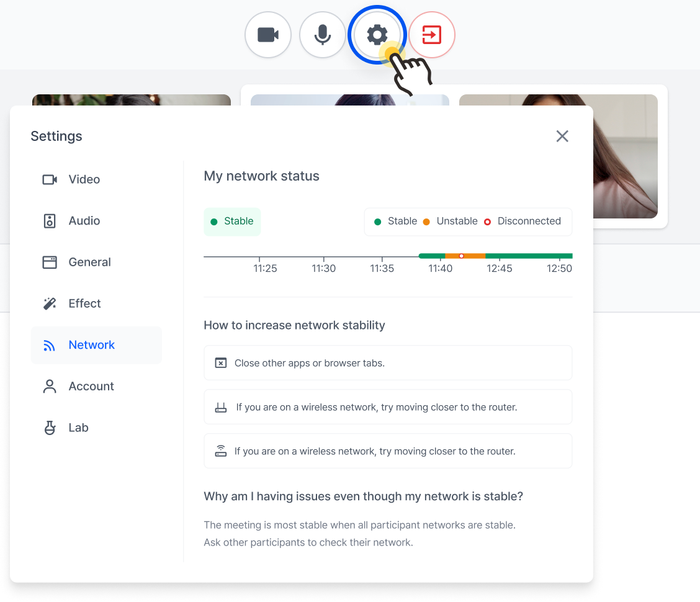Click the Stable legend entry
Screen dimensions: 700x602
395,222
